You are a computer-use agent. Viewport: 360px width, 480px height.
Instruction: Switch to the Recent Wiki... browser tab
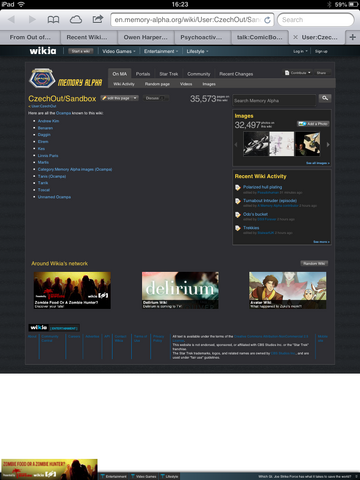[88, 37]
